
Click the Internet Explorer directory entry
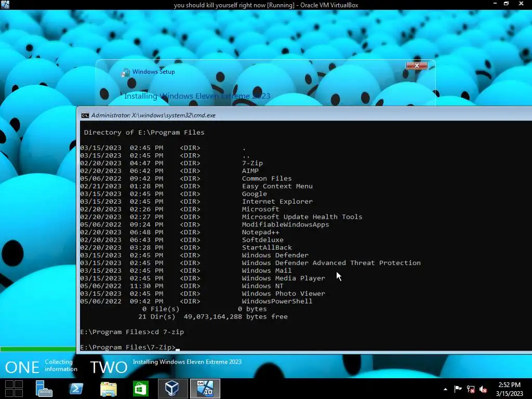[277, 202]
